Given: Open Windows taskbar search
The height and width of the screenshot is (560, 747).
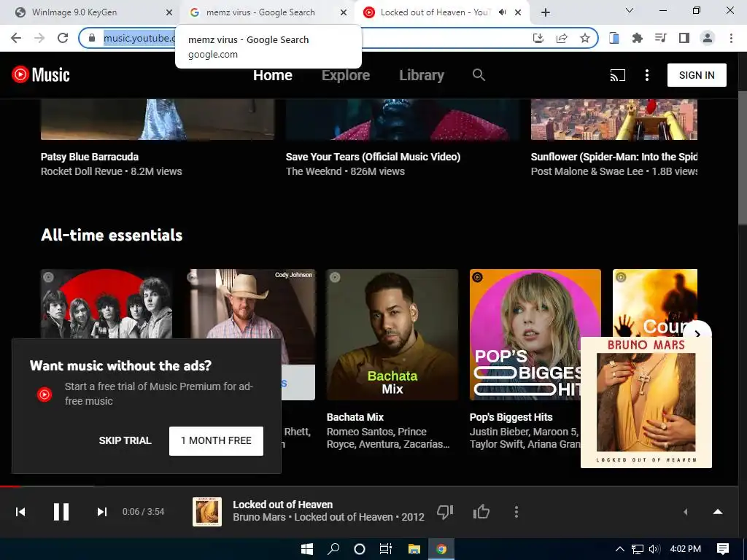Looking at the screenshot, I should point(333,549).
